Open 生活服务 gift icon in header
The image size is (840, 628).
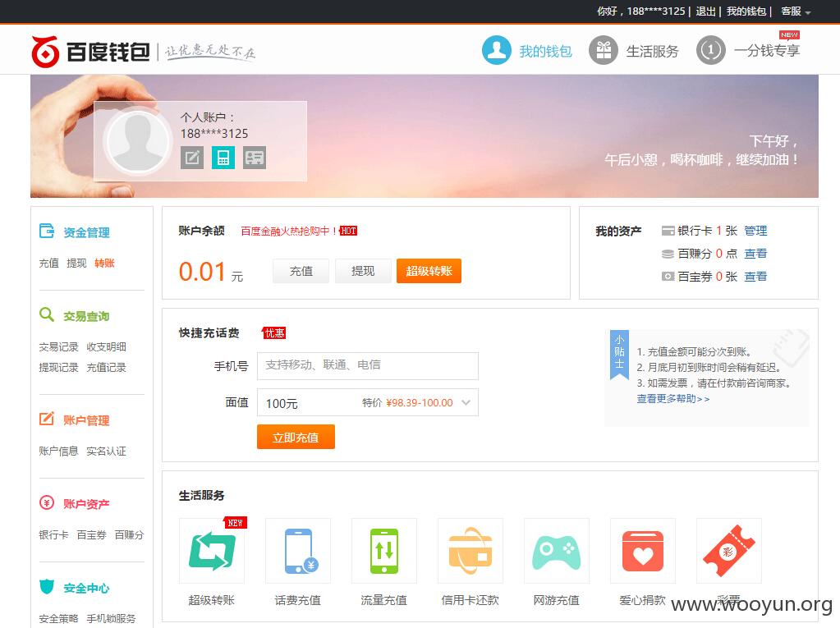click(604, 50)
